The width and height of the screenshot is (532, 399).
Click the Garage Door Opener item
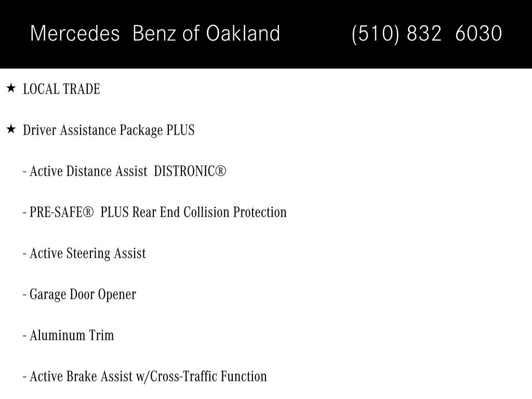pos(79,295)
